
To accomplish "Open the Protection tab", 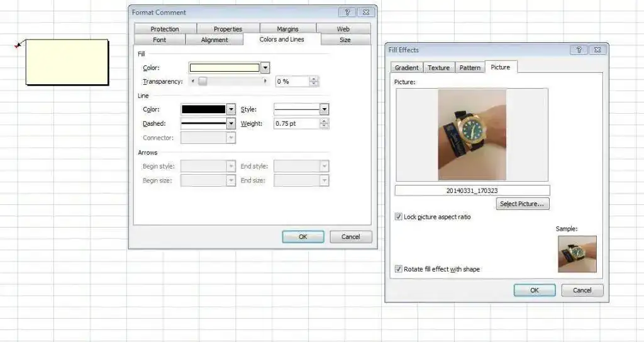I will tap(165, 29).
